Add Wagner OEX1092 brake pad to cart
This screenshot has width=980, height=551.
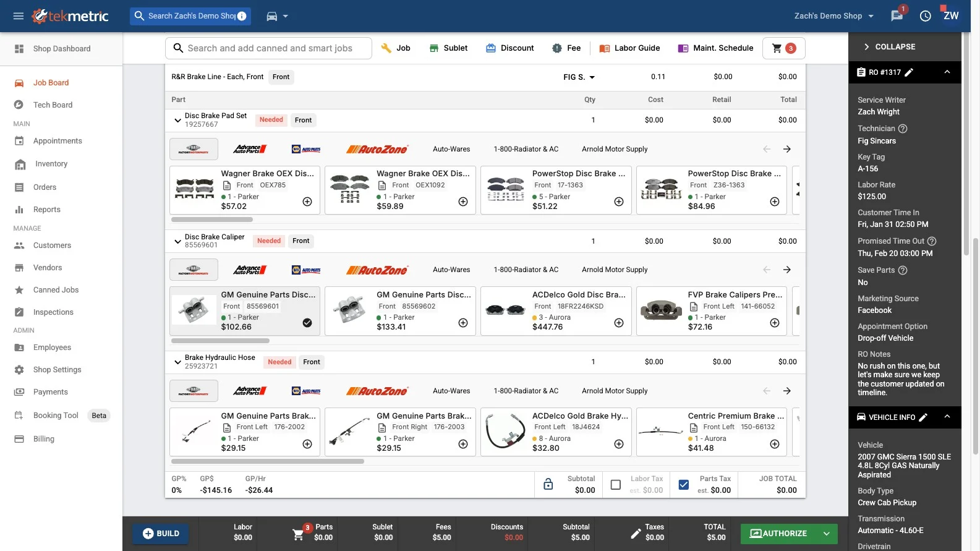click(x=463, y=202)
